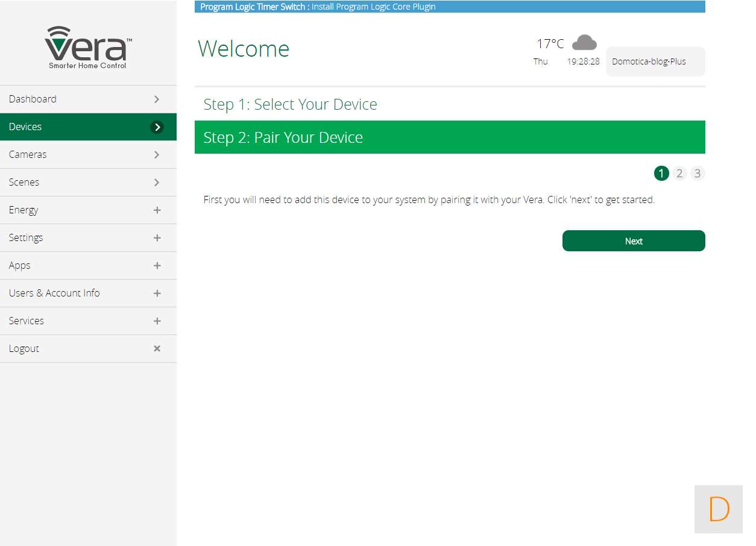Jump to pairing step 3 indicator
Image resolution: width=756 pixels, height=546 pixels.
(698, 174)
